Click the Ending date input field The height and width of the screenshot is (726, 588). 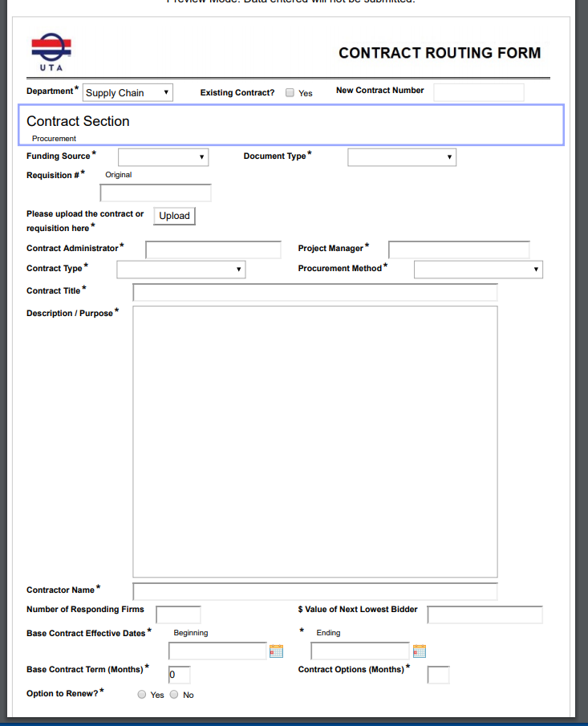coord(360,651)
